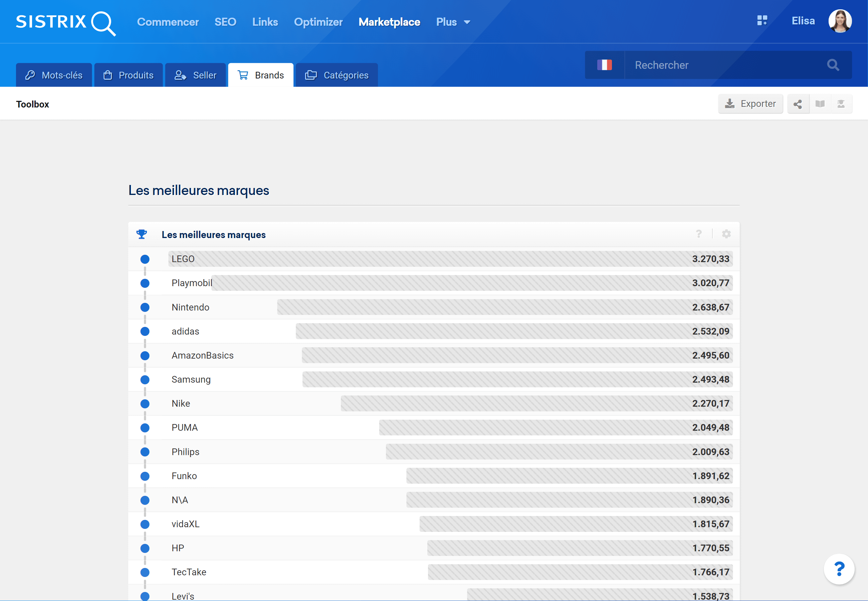Select the TecTake brand row
Screen dimensions: 868x601
click(434, 572)
